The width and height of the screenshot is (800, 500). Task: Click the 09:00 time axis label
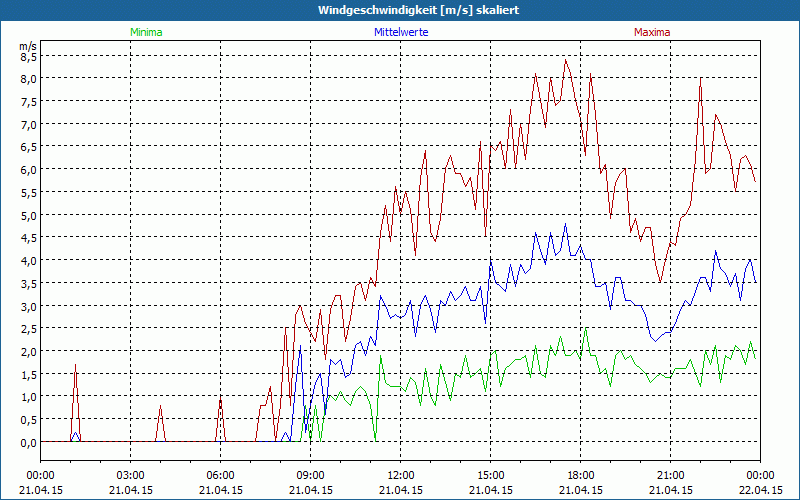tap(311, 476)
